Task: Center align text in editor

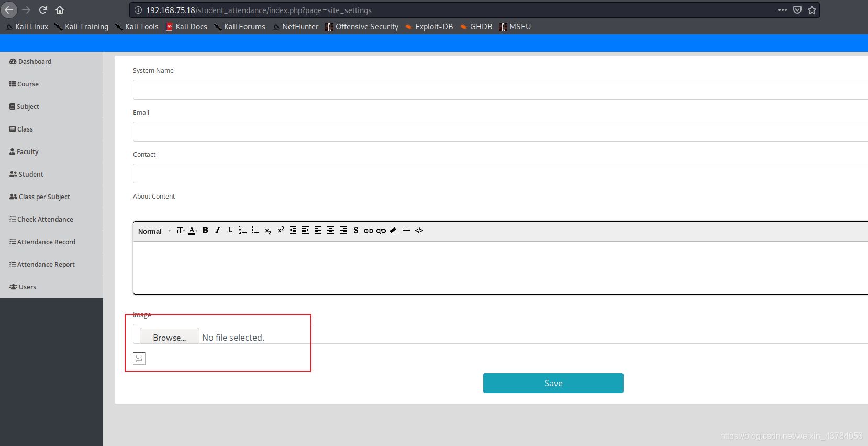Action: pos(331,230)
